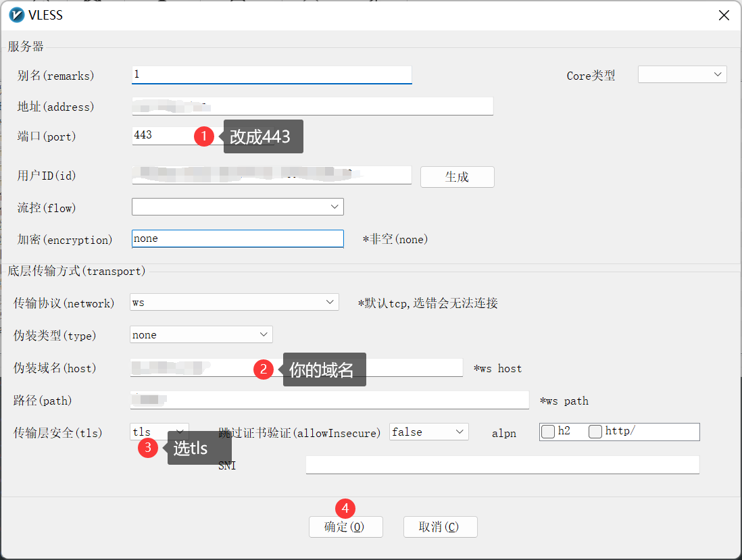Tick the http/ alpn checkbox
The width and height of the screenshot is (742, 560).
595,432
